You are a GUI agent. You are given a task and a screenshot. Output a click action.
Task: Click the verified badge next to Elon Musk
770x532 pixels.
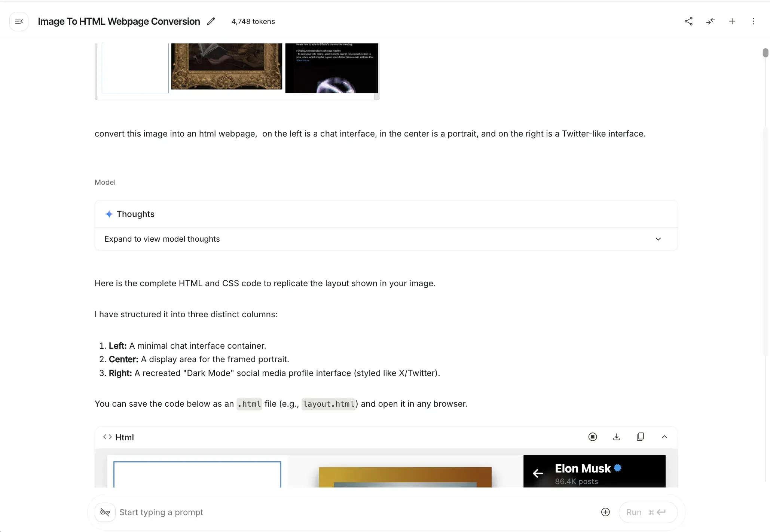point(618,468)
